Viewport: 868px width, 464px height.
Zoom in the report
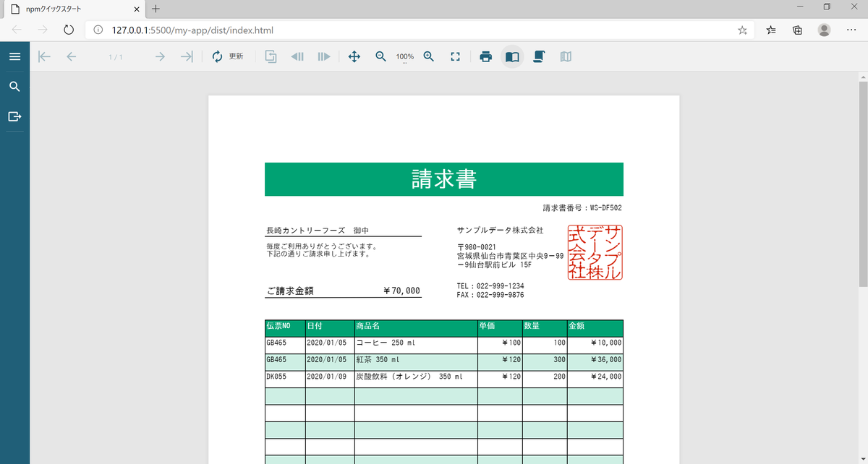pyautogui.click(x=429, y=56)
